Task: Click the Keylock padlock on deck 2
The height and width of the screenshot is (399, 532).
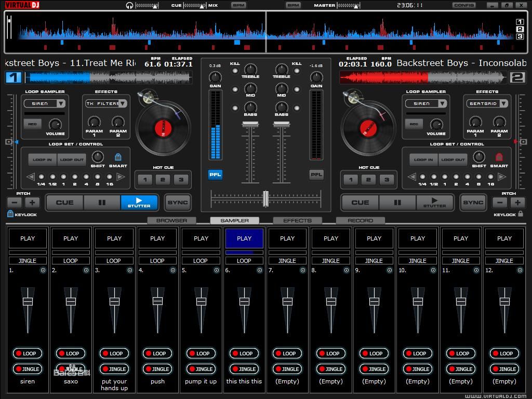Action: 521,214
